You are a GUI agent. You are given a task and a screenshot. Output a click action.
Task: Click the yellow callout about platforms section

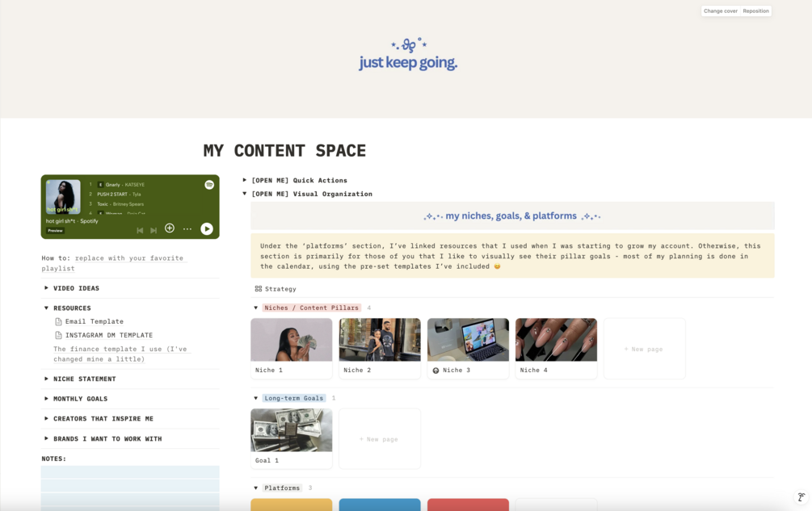tap(513, 256)
